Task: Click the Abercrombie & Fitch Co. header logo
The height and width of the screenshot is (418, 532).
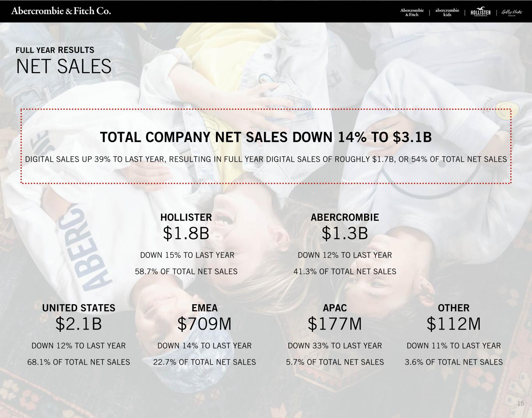Action: (x=61, y=11)
